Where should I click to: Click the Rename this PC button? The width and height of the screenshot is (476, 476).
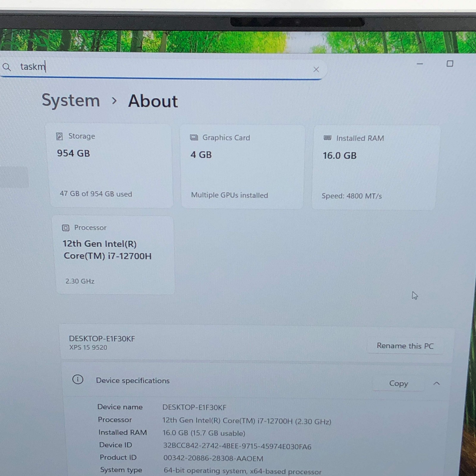pyautogui.click(x=405, y=346)
